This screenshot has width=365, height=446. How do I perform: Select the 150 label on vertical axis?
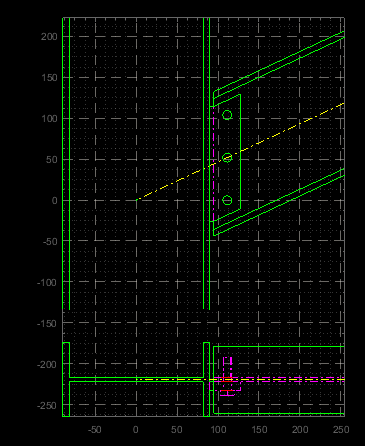[x=50, y=78]
